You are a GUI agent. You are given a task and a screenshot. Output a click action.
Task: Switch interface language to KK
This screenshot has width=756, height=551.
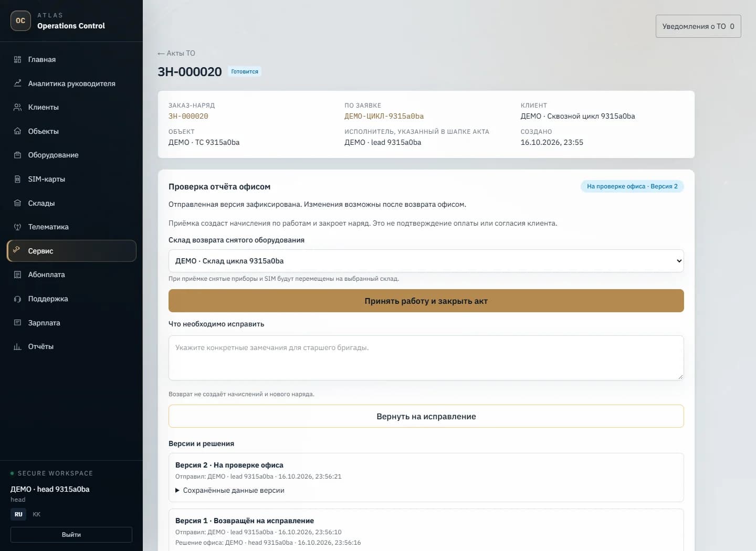[37, 514]
